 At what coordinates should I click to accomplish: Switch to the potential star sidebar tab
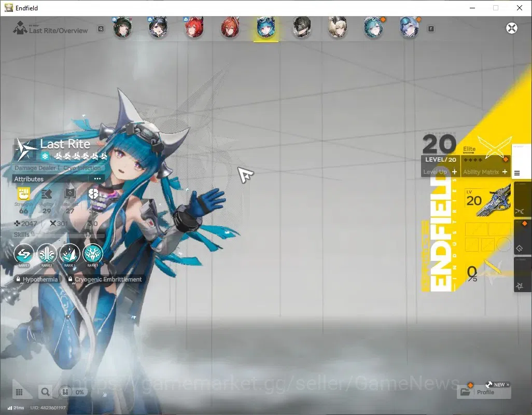coord(522,275)
